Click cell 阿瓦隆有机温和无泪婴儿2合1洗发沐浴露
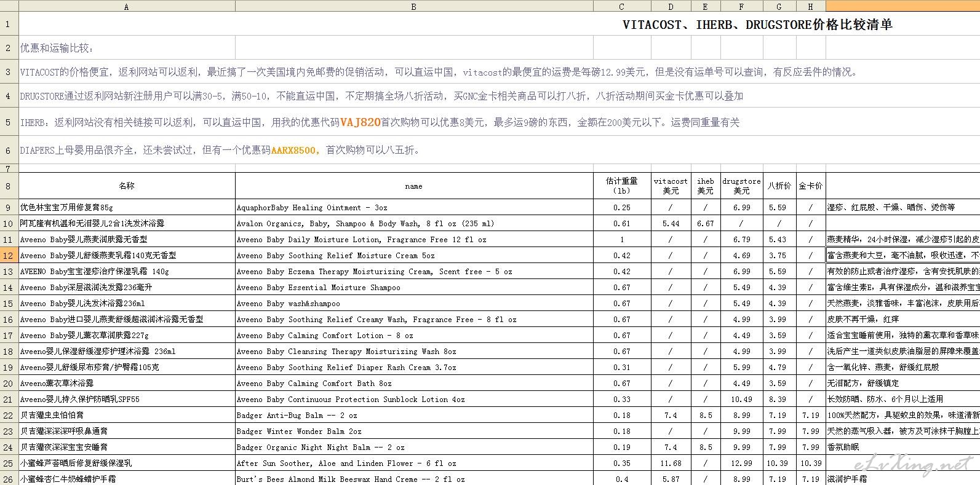The width and height of the screenshot is (980, 485). point(127,223)
